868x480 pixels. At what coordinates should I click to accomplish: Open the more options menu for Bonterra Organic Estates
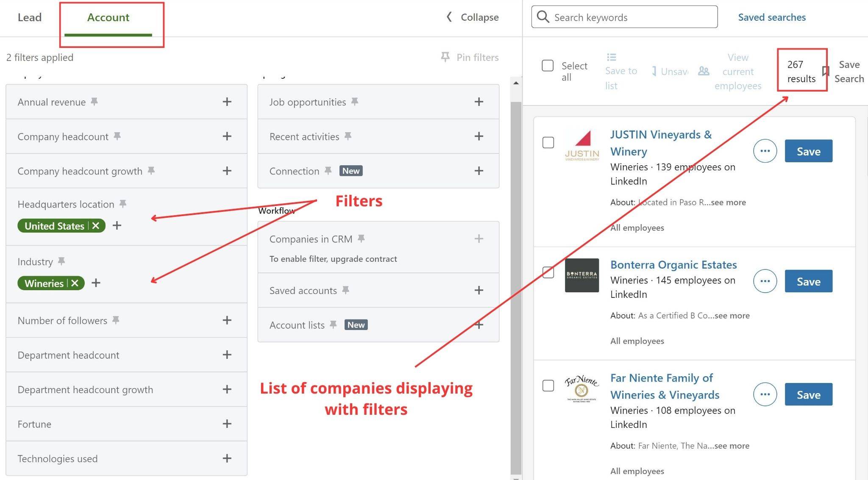point(765,281)
